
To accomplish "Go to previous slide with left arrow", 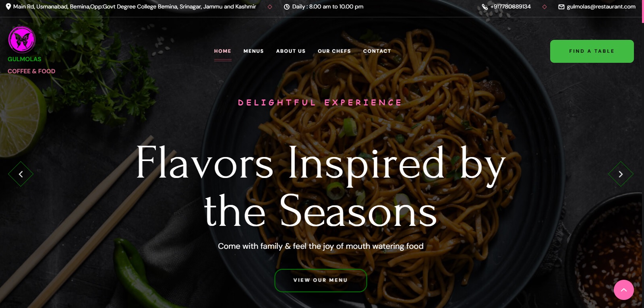I will pyautogui.click(x=21, y=174).
